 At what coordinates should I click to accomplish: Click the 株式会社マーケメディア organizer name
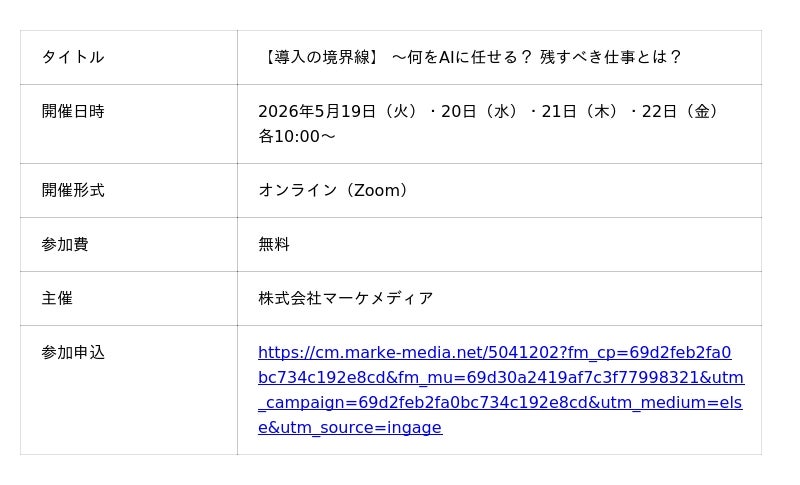345,298
